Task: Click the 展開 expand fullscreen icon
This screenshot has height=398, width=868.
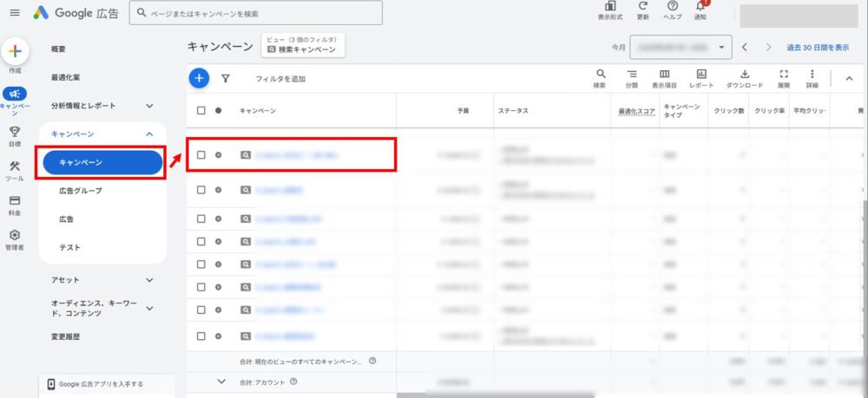Action: coord(784,78)
